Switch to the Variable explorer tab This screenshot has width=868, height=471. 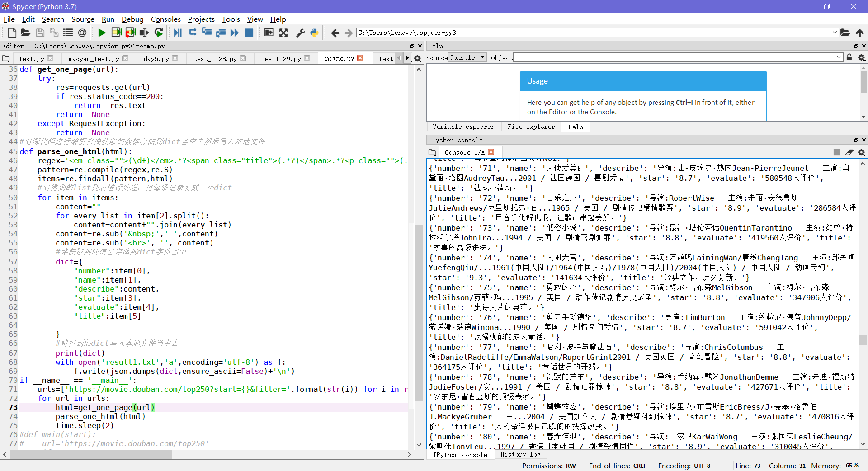pyautogui.click(x=464, y=127)
